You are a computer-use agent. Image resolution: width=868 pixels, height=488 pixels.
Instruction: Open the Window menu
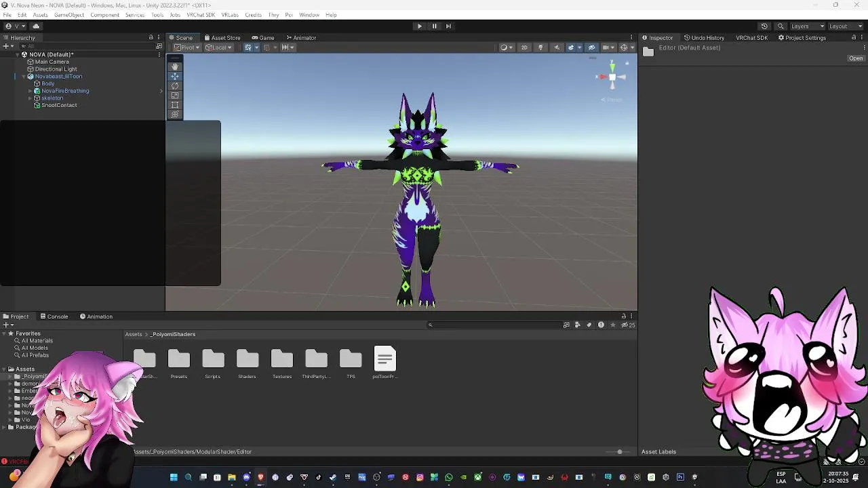click(x=309, y=15)
